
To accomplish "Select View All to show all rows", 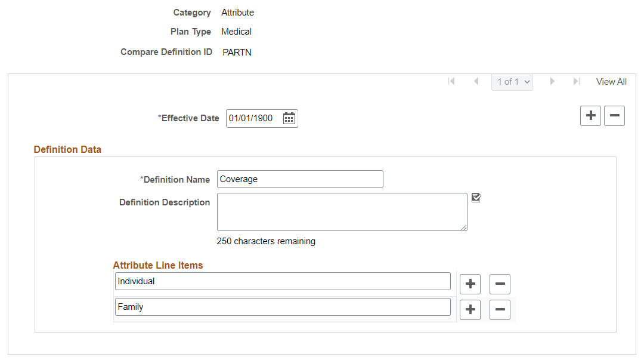I will point(611,81).
